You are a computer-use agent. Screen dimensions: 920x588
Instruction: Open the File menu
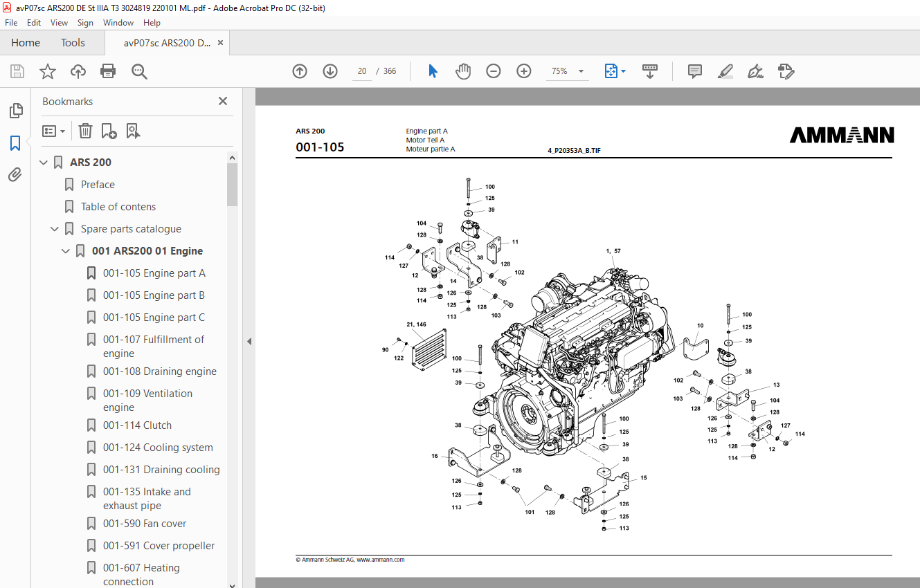[11, 23]
